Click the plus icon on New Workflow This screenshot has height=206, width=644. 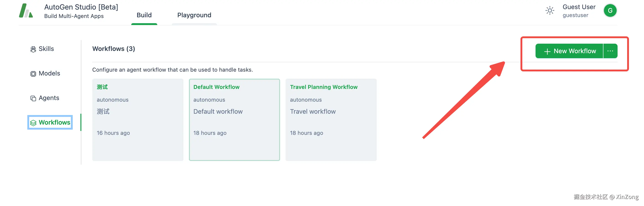point(547,51)
